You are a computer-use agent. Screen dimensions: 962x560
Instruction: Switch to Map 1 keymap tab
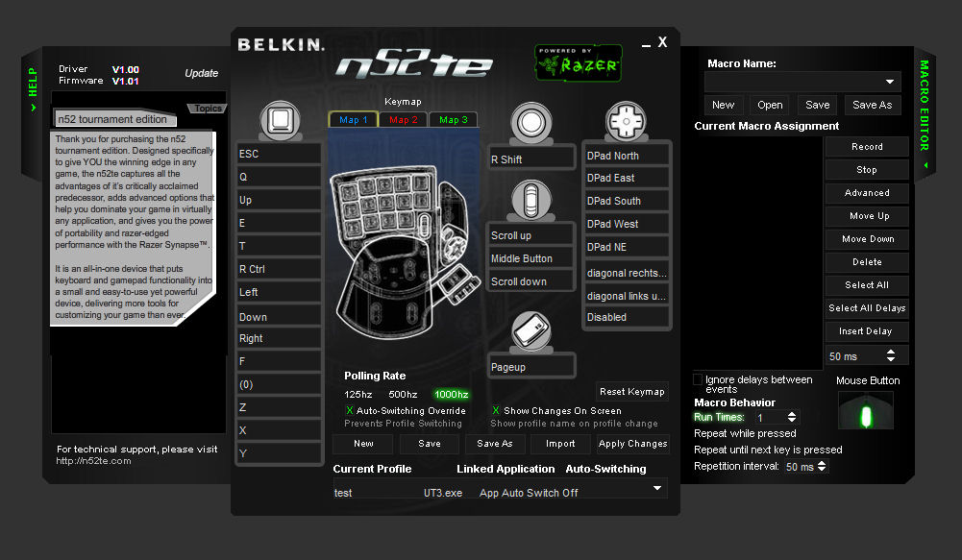354,120
